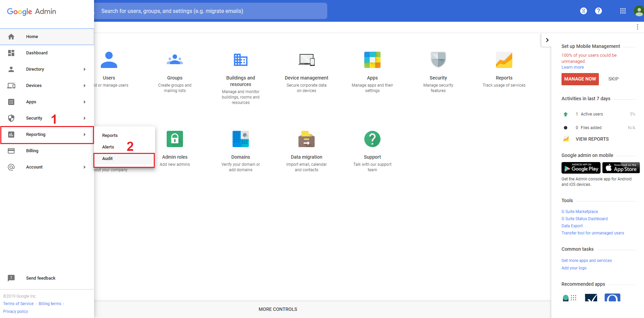
Task: Open Data Export link
Action: (x=572, y=226)
